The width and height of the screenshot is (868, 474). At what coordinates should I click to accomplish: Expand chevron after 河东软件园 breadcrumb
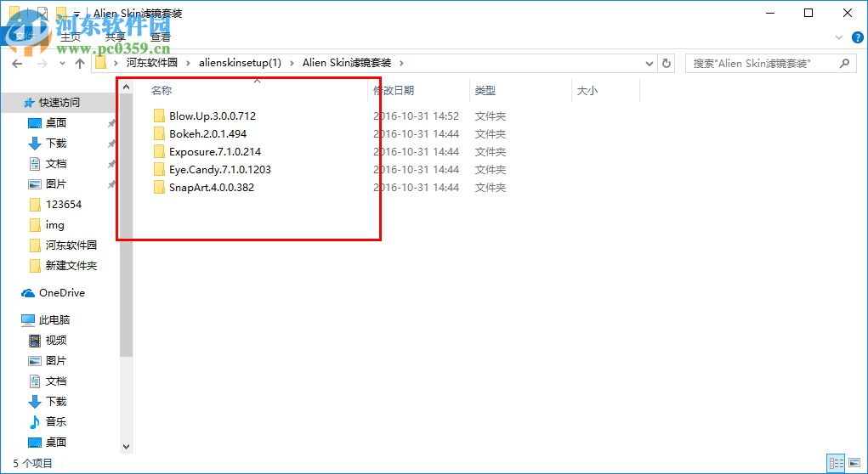(x=188, y=63)
